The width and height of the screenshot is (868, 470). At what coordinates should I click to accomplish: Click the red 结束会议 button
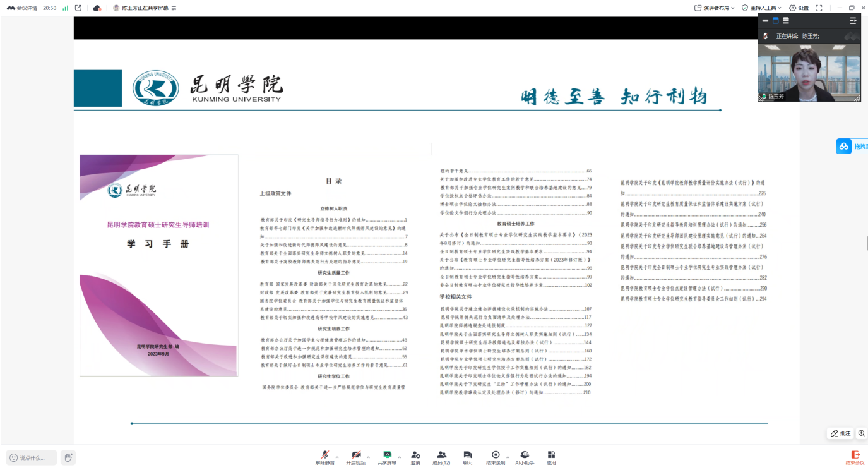click(855, 457)
